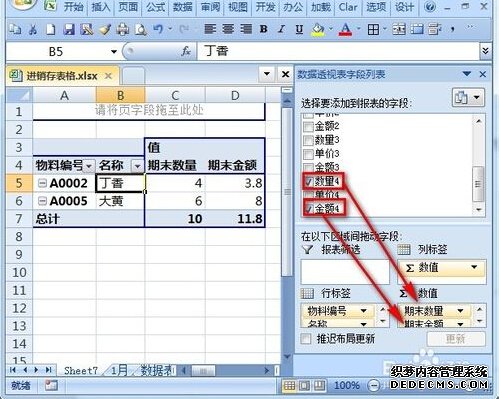Screen dimensions: 499x399
Task: Open the 数据 ribbon tab
Action: (x=183, y=7)
